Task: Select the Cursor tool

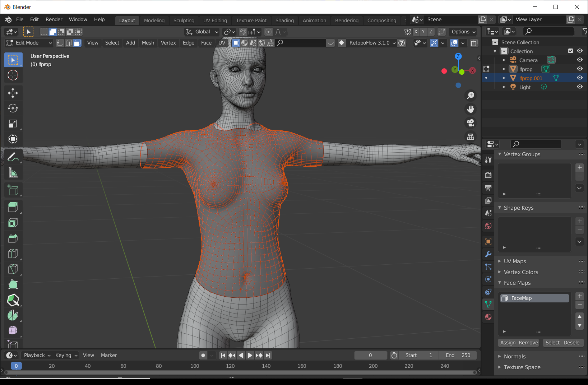Action: point(13,75)
